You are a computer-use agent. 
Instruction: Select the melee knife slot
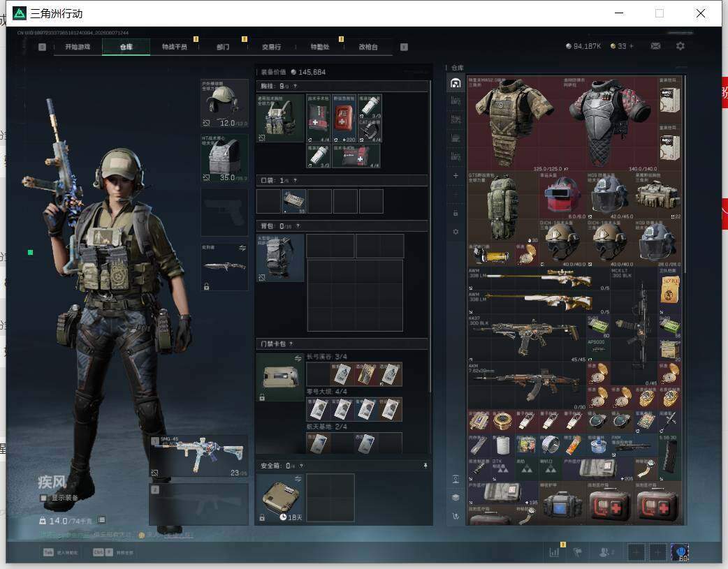tap(224, 267)
